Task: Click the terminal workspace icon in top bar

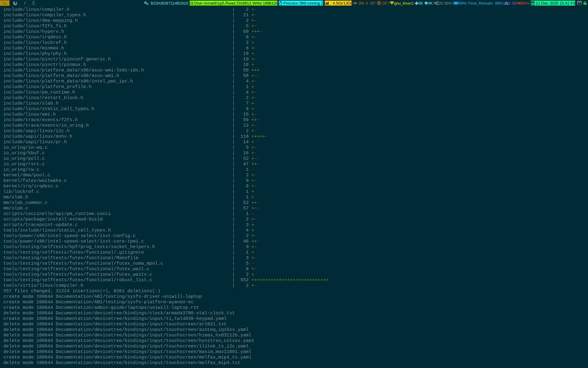Action: click(5, 3)
